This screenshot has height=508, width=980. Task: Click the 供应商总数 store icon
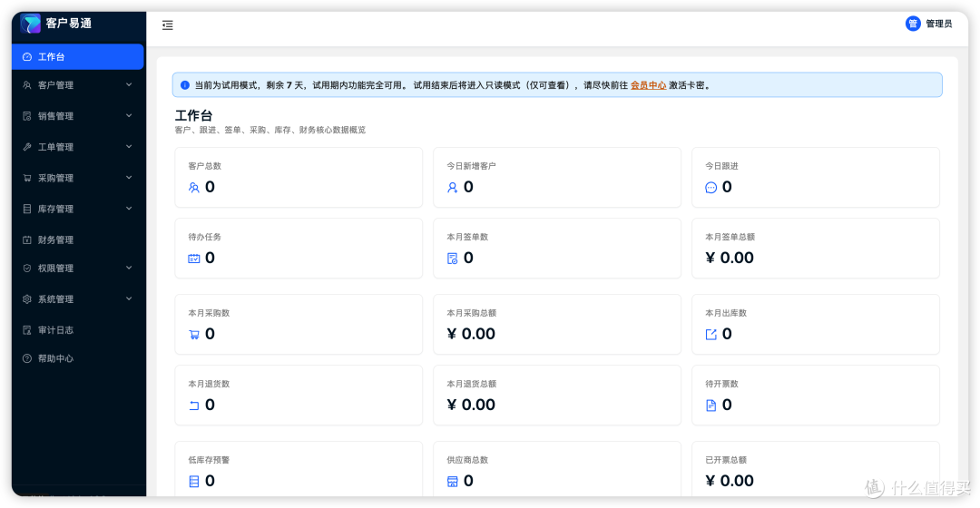point(453,481)
